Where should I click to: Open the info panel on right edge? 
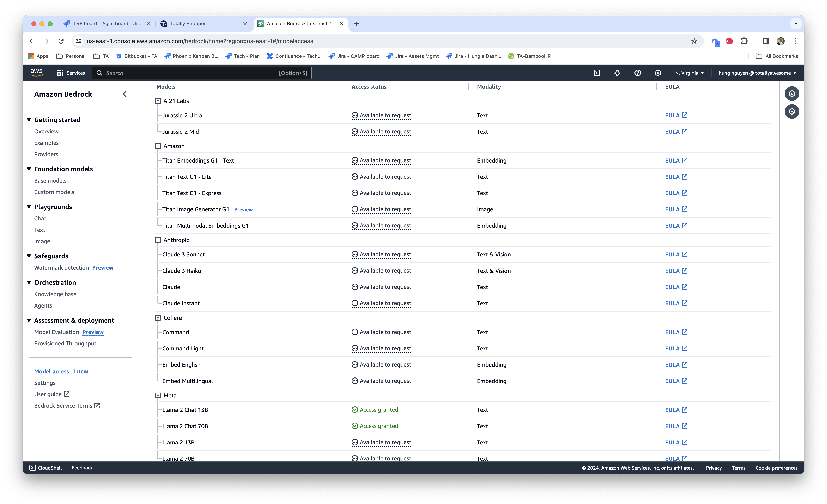[x=791, y=94]
